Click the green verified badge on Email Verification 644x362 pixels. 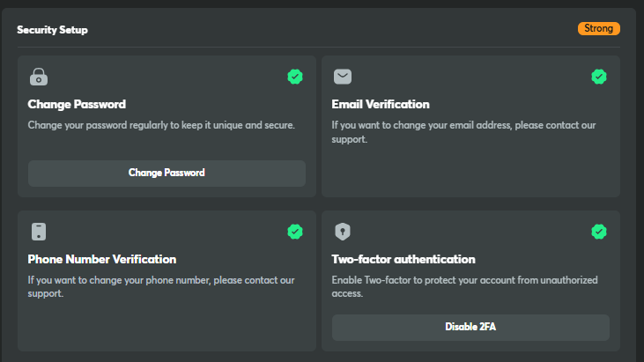click(x=599, y=77)
